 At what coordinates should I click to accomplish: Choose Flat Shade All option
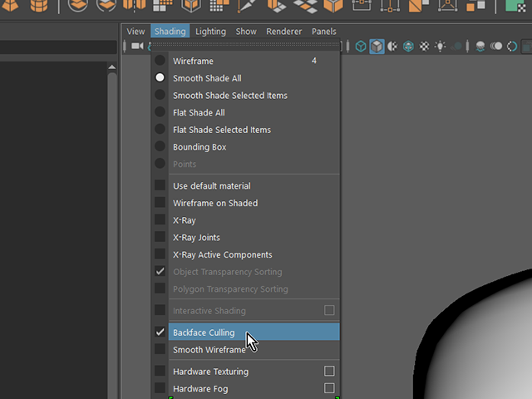[x=245, y=113]
